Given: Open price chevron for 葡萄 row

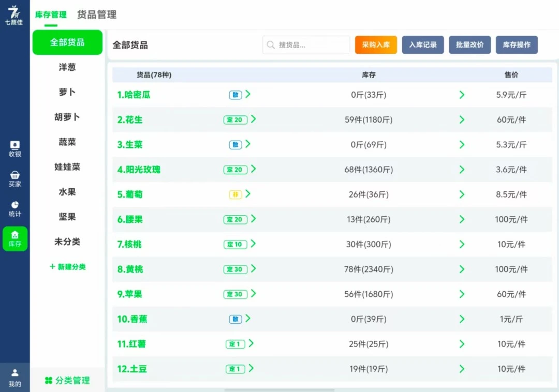Looking at the screenshot, I should (x=462, y=194).
